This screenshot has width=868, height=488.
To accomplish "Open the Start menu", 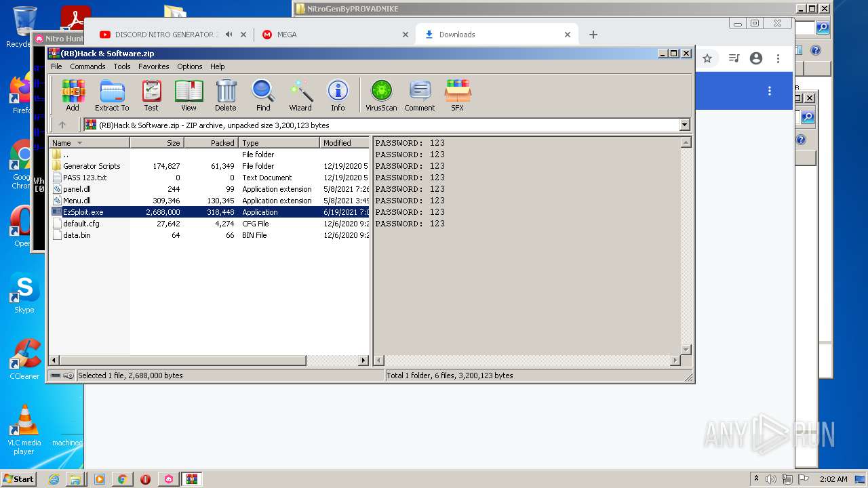I will (x=19, y=479).
